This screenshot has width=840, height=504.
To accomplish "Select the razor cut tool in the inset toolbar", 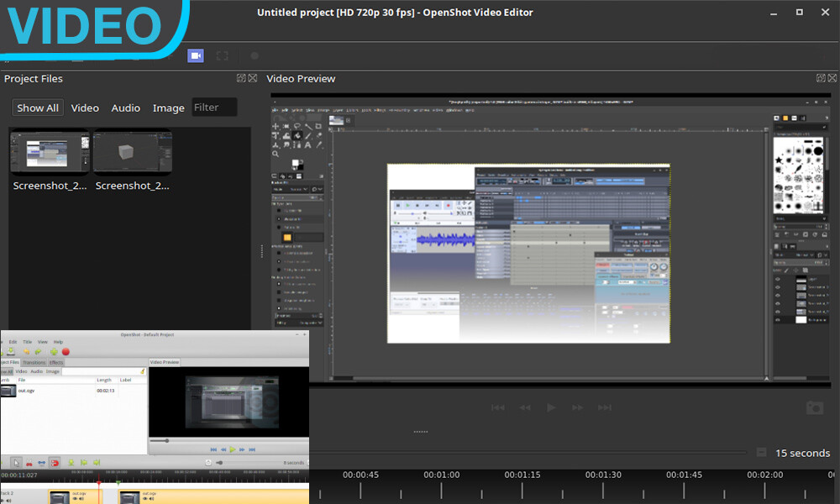I will pyautogui.click(x=29, y=461).
